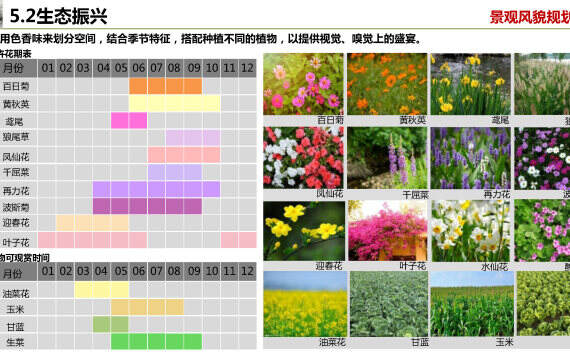Select the 黄秋英 orange flower photo
Viewport: 570px width, 360px height.
387,84
